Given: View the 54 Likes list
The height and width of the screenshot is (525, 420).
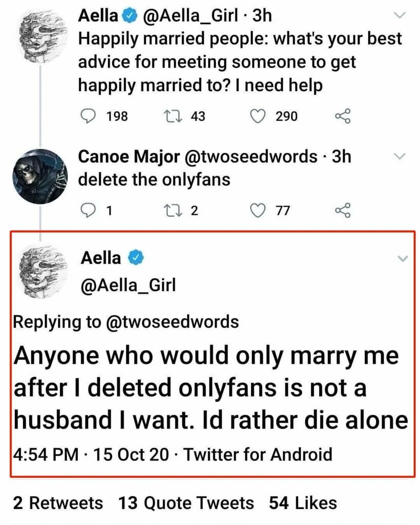Looking at the screenshot, I should (x=303, y=502).
